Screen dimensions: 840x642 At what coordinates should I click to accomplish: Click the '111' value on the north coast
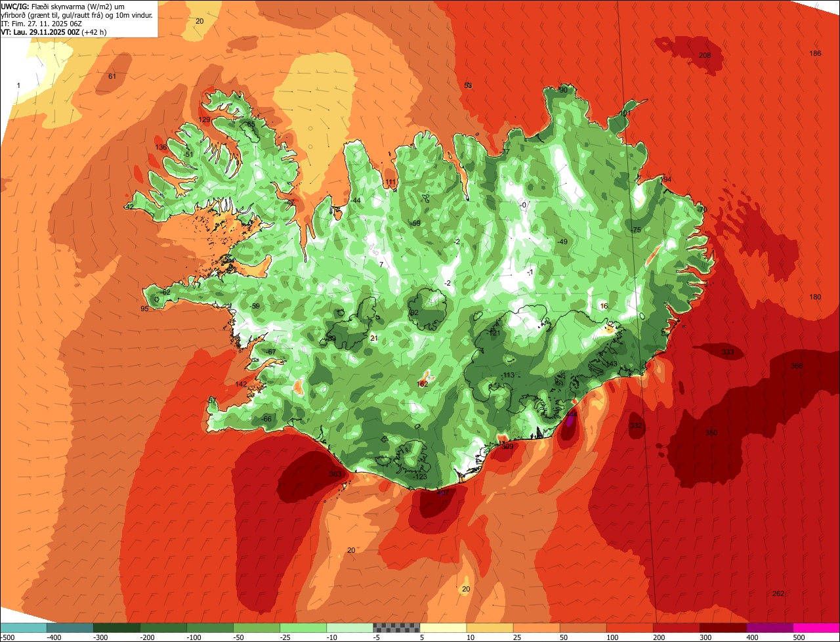(x=391, y=182)
